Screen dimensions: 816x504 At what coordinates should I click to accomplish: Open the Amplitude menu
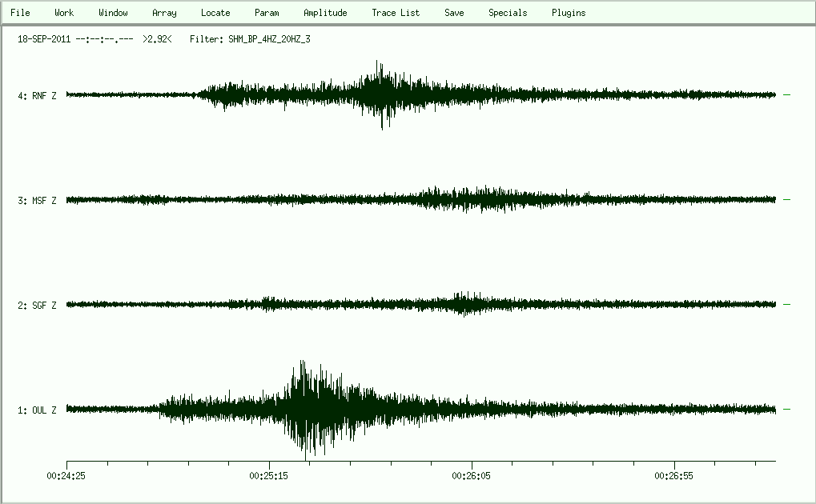pyautogui.click(x=325, y=13)
